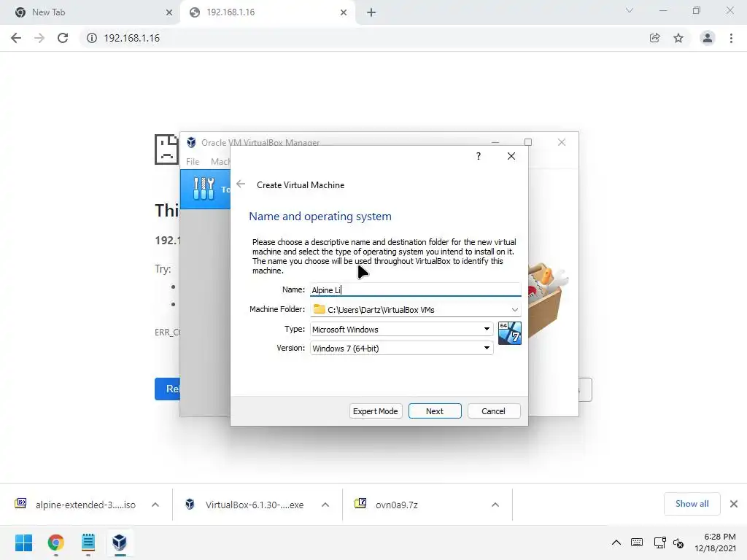
Task: Open the Version dropdown showing Windows 7 (64-bit)
Action: (402, 348)
